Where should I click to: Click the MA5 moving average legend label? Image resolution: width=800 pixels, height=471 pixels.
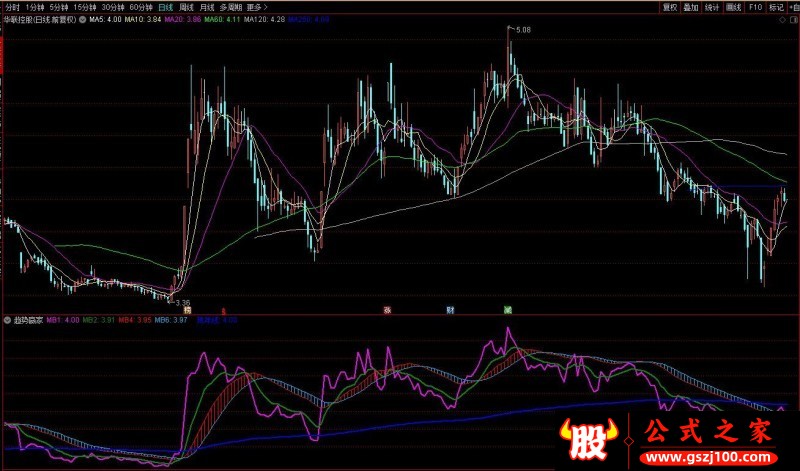click(x=105, y=19)
